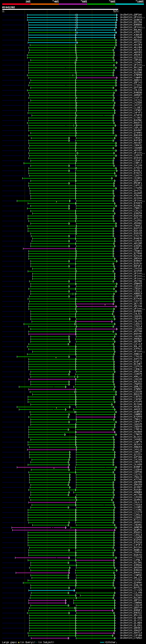The width and height of the screenshot is (146, 644).
Task: Select hit label UniRef100_C9LV29
Action: coord(131,90)
